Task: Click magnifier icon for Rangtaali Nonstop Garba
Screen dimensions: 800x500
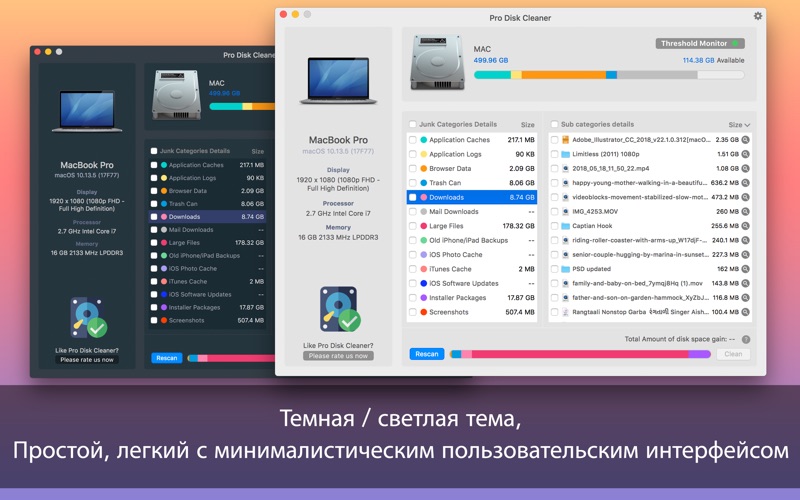Action: point(745,312)
